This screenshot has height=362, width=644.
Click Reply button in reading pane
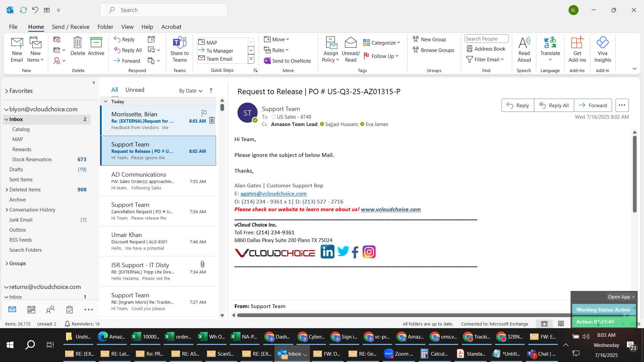point(518,105)
